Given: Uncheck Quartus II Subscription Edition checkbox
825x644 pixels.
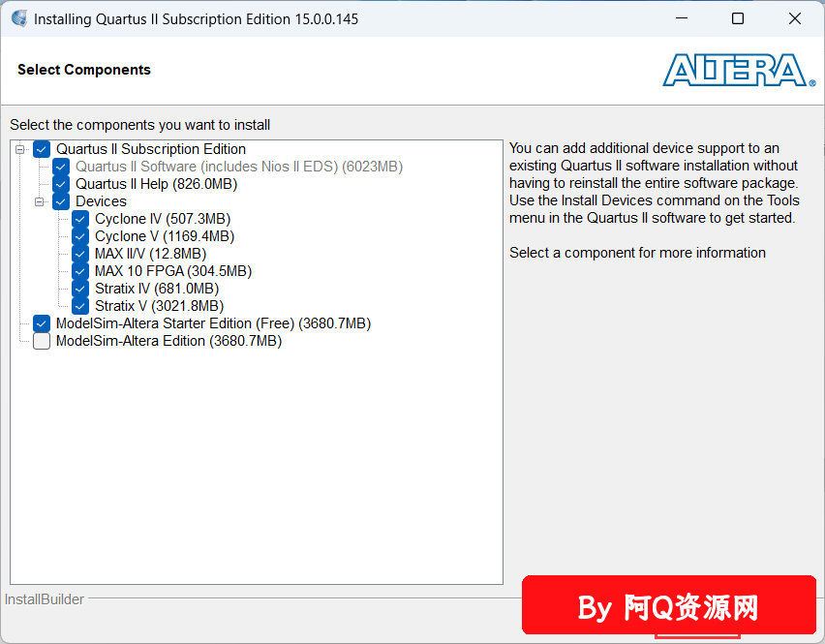Looking at the screenshot, I should (x=42, y=149).
